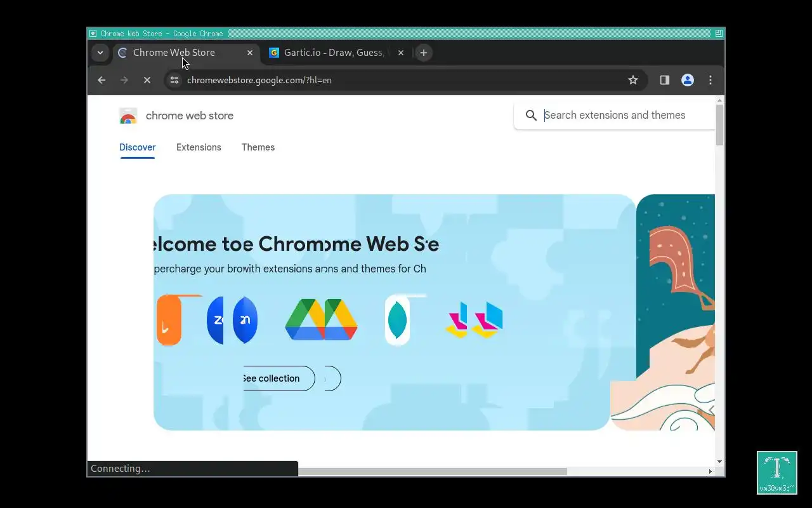
Task: Click the window menu icon in title bar
Action: [x=93, y=34]
